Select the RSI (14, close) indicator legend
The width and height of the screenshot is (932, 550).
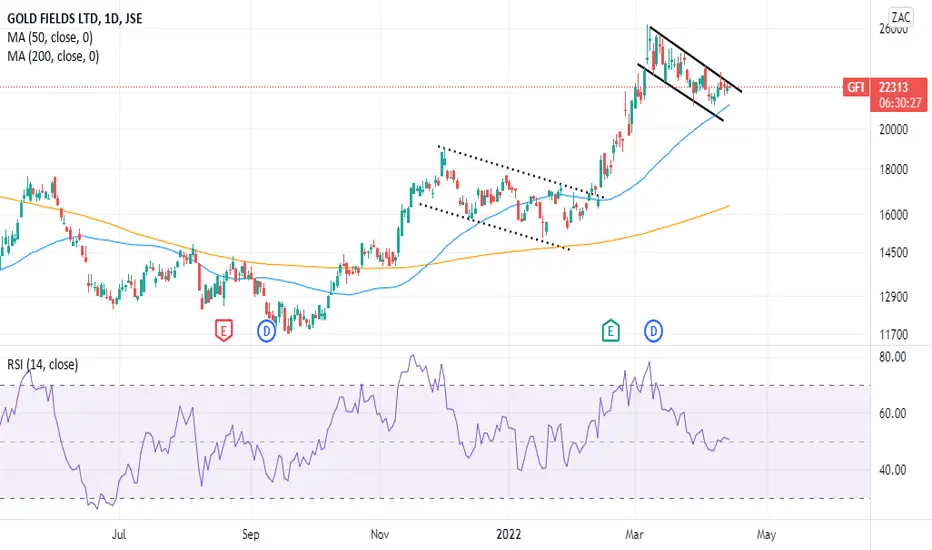pyautogui.click(x=42, y=364)
